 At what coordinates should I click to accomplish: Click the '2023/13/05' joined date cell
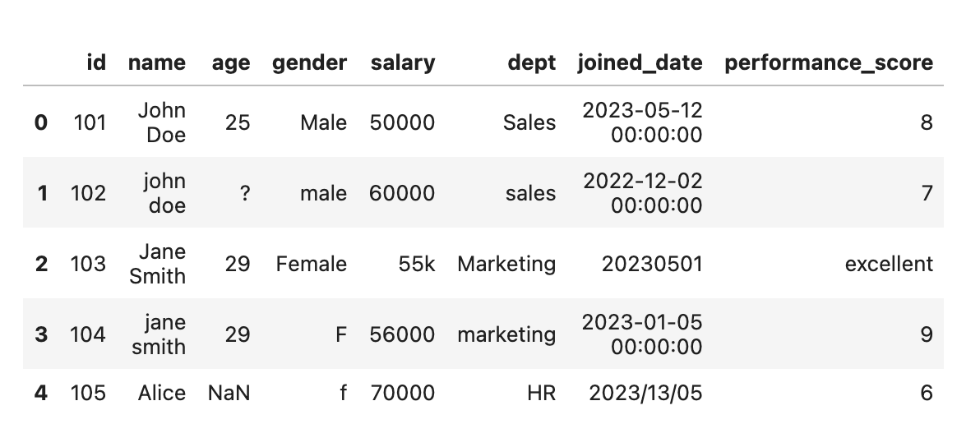pyautogui.click(x=645, y=393)
